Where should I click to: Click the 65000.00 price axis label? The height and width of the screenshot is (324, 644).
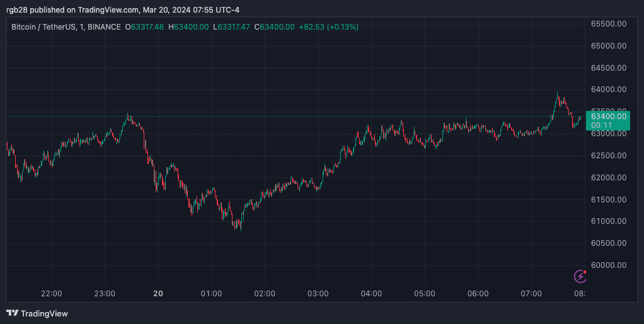[x=608, y=46]
